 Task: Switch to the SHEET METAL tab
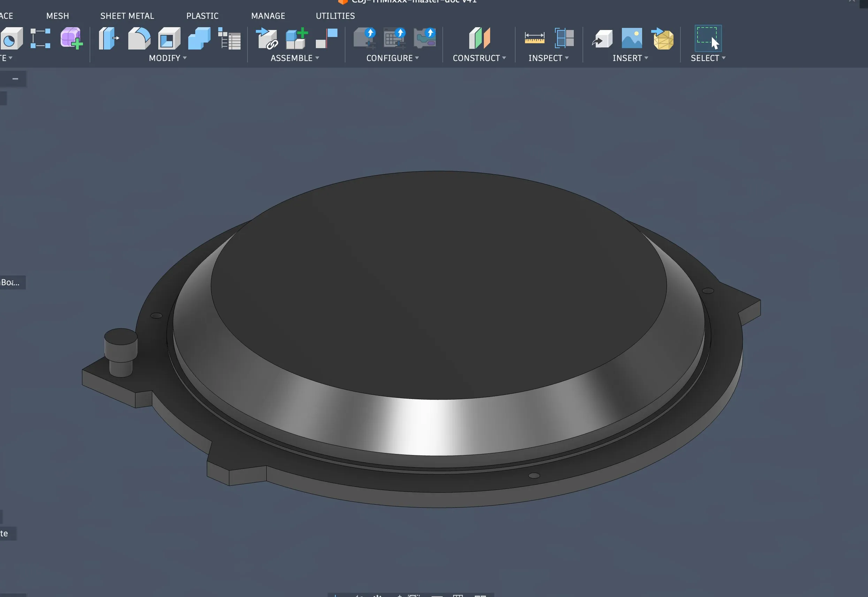click(x=127, y=16)
